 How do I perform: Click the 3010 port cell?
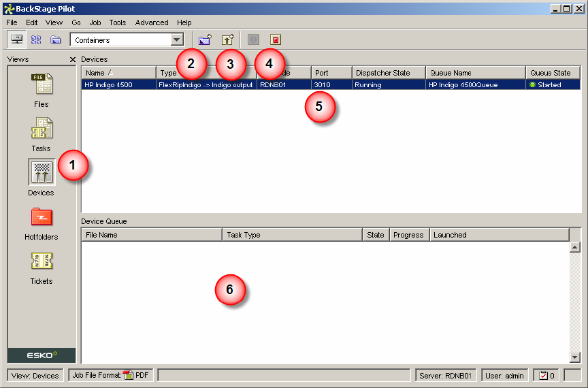331,85
